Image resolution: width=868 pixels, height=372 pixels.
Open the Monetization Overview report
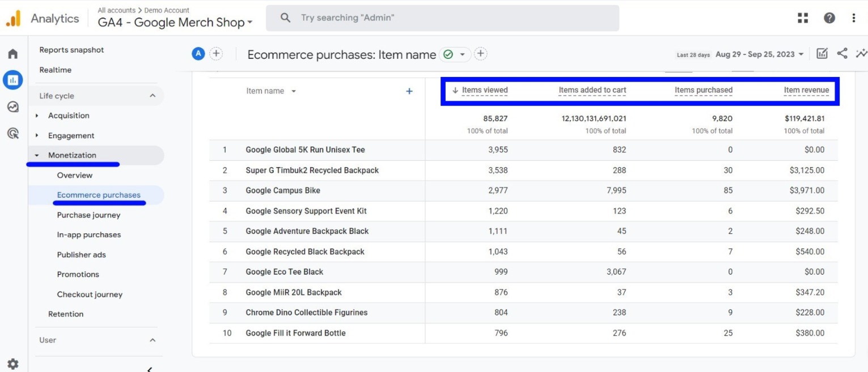[x=74, y=175]
